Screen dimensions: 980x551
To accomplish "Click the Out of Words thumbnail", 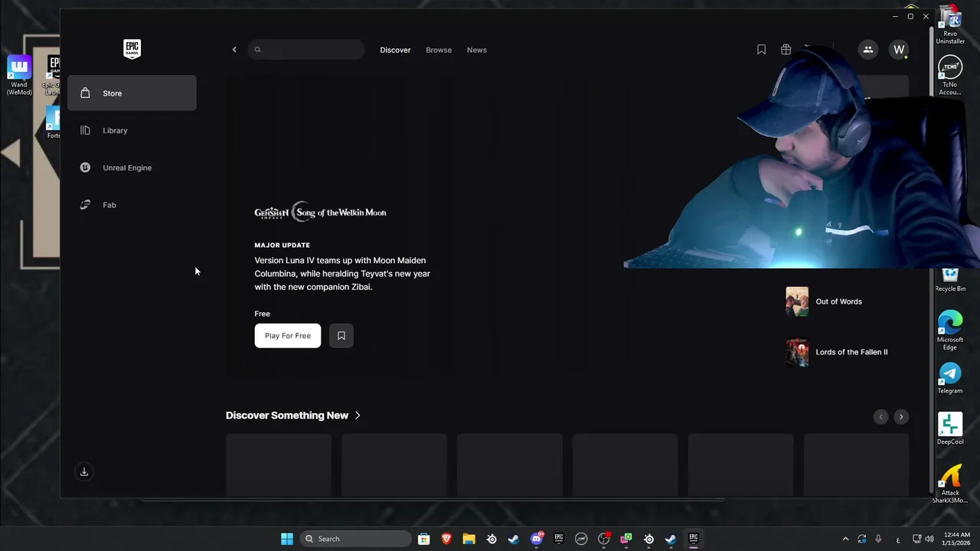I will pyautogui.click(x=797, y=302).
